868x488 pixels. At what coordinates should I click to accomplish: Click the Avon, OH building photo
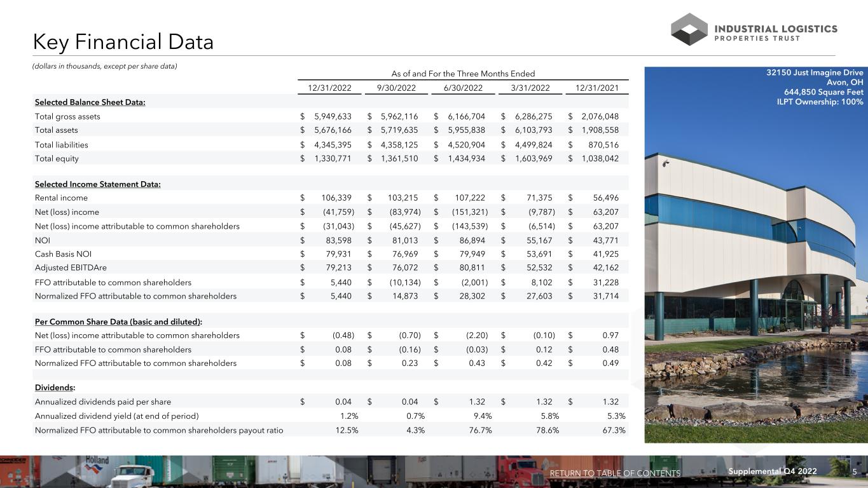coord(755,286)
